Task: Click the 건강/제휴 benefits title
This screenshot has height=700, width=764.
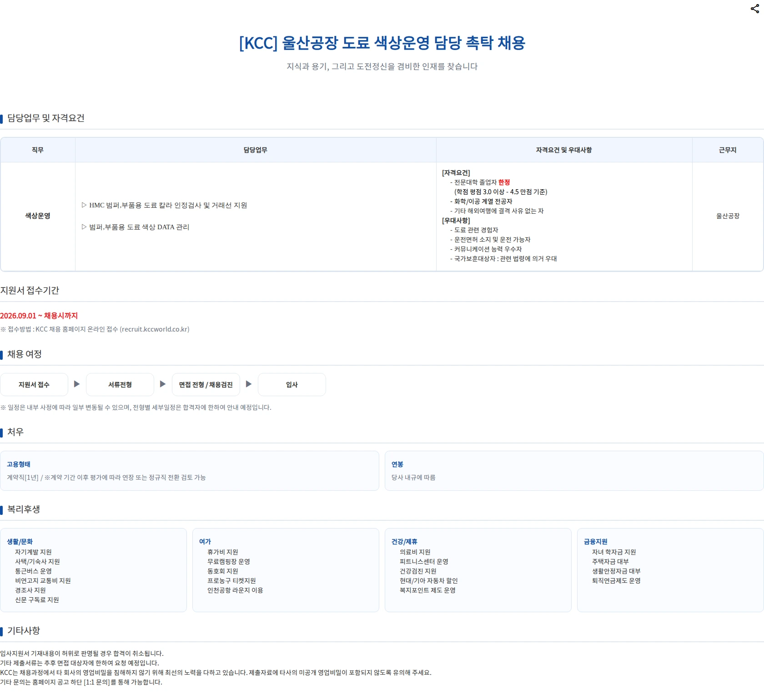Action: click(405, 542)
